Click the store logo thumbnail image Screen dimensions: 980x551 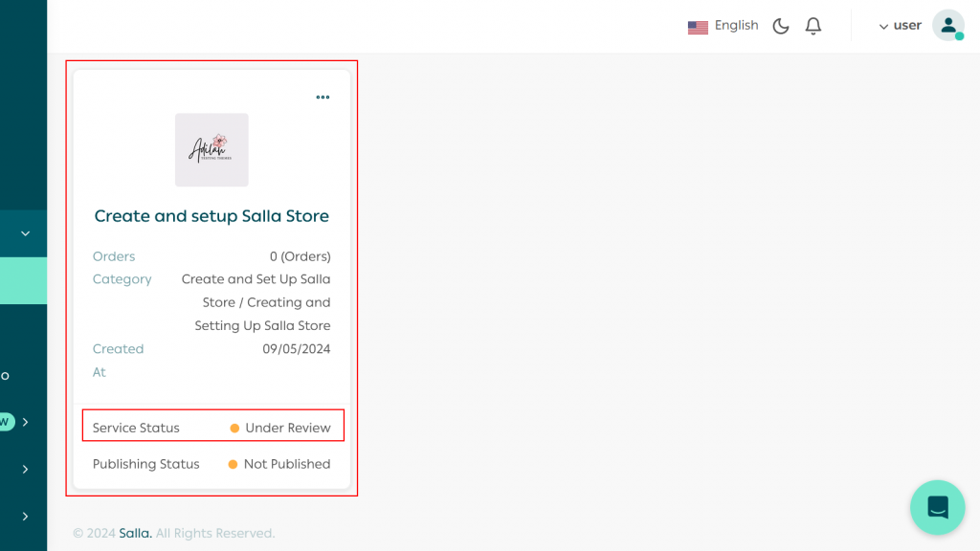coord(212,150)
